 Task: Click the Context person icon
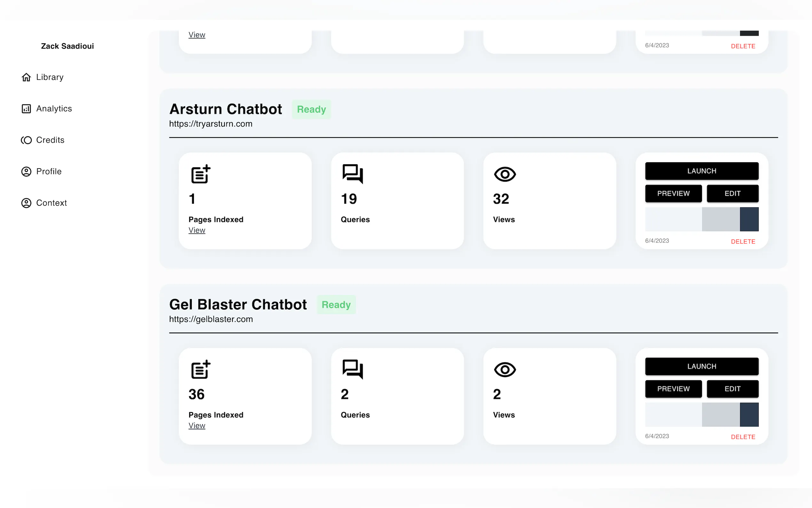pos(26,203)
